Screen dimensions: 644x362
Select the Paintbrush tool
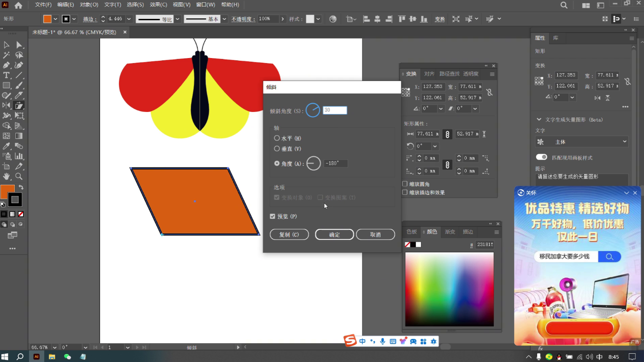click(x=19, y=85)
